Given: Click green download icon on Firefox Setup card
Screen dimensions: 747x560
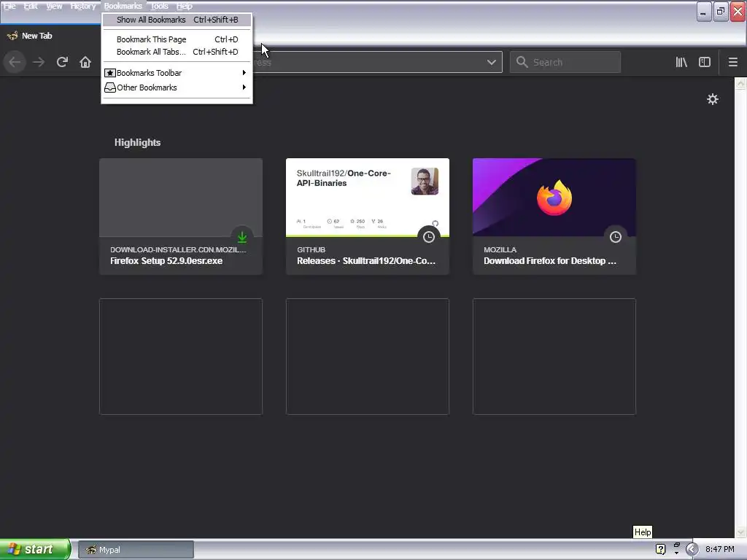Looking at the screenshot, I should (242, 237).
